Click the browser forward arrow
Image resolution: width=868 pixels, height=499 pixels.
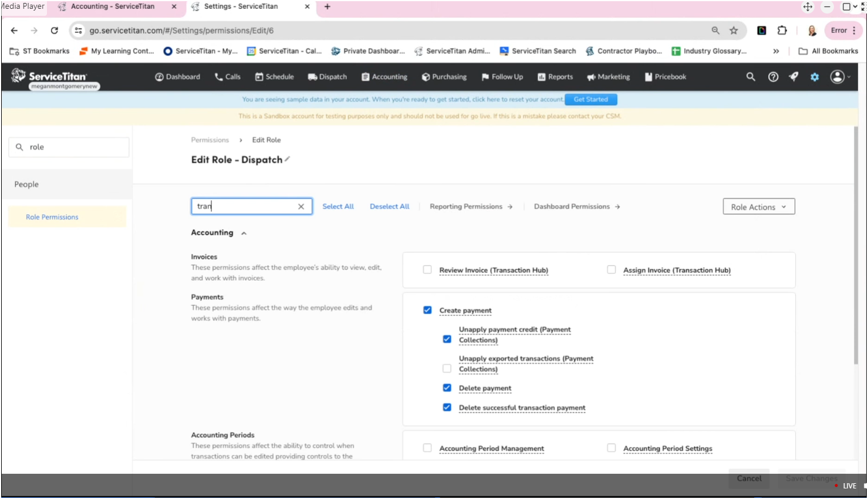[34, 31]
